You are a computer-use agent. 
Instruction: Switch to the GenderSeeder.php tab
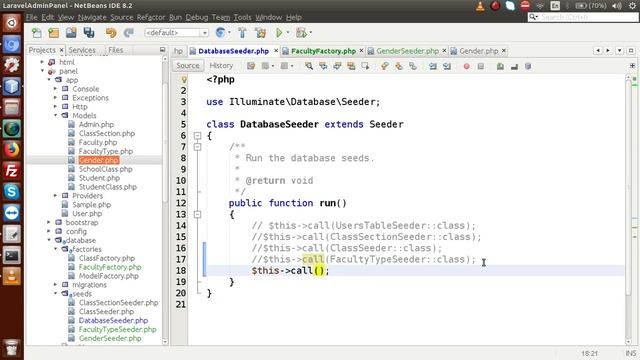point(407,51)
